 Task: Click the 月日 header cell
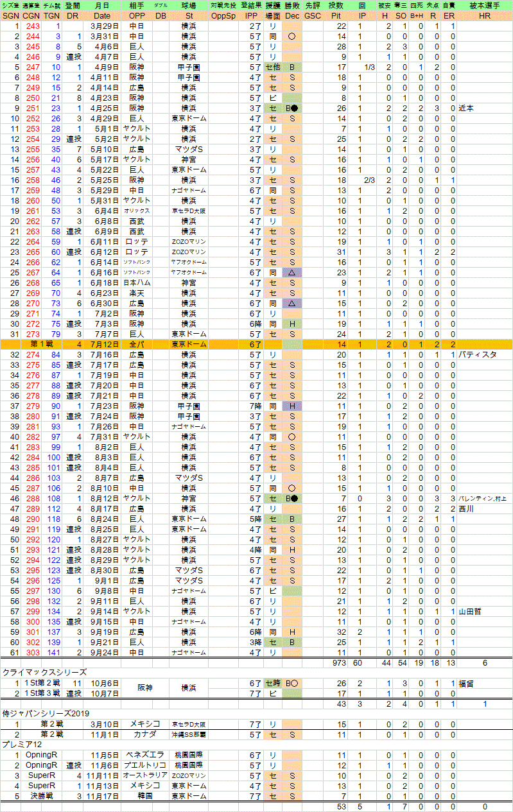pyautogui.click(x=101, y=6)
